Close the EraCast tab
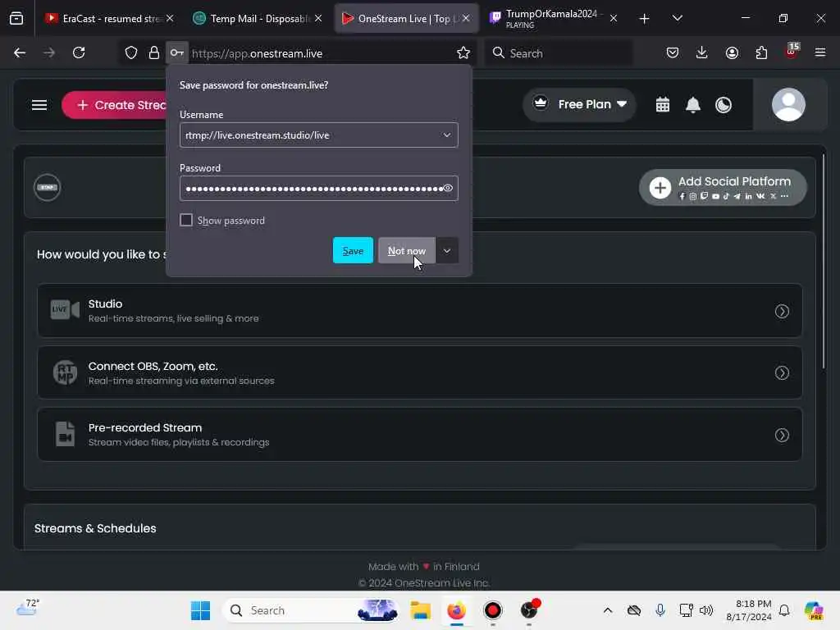 pyautogui.click(x=170, y=18)
